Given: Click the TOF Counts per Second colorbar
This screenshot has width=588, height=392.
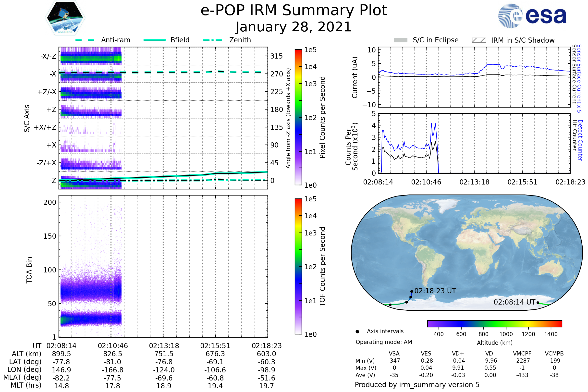Looking at the screenshot, I should (298, 267).
